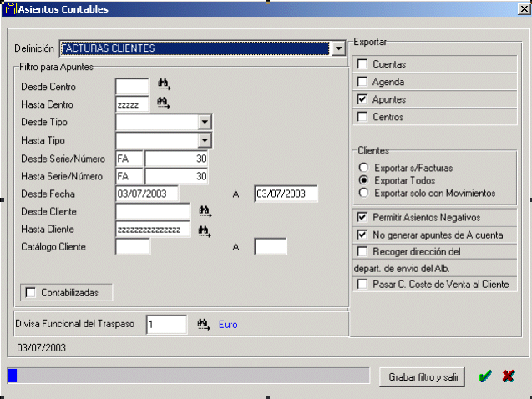This screenshot has width=532, height=399.
Task: Click the Hasta Cliente field with zzzz
Action: pos(153,230)
